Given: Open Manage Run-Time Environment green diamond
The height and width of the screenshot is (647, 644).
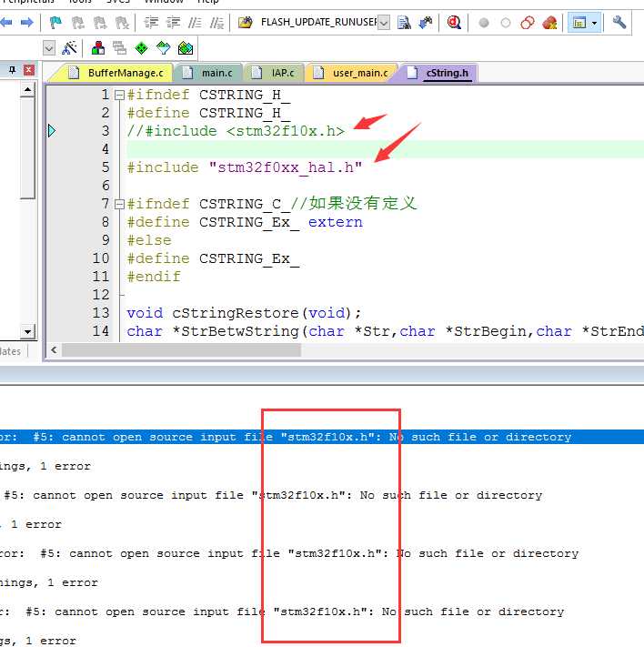Looking at the screenshot, I should coord(142,48).
